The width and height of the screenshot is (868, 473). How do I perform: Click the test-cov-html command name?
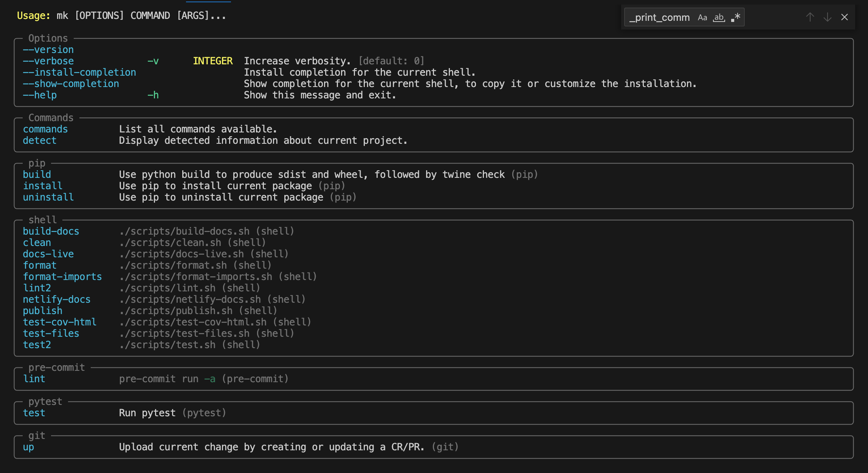(60, 322)
